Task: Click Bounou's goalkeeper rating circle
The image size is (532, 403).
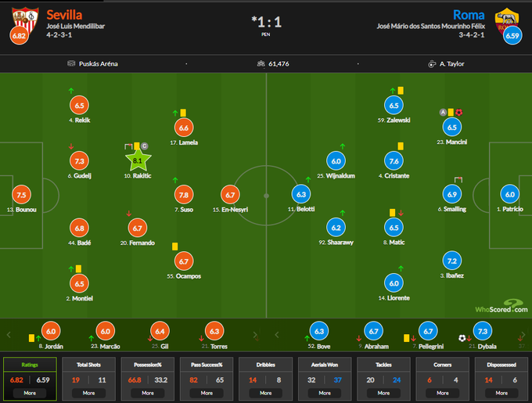Action: tap(21, 195)
